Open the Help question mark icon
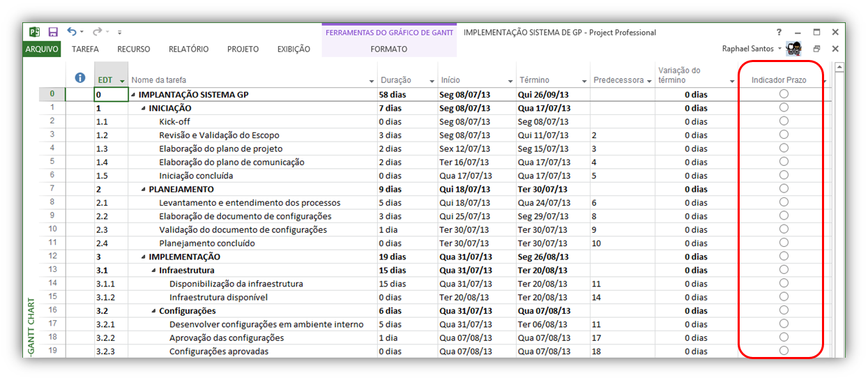868x380 pixels. [779, 32]
